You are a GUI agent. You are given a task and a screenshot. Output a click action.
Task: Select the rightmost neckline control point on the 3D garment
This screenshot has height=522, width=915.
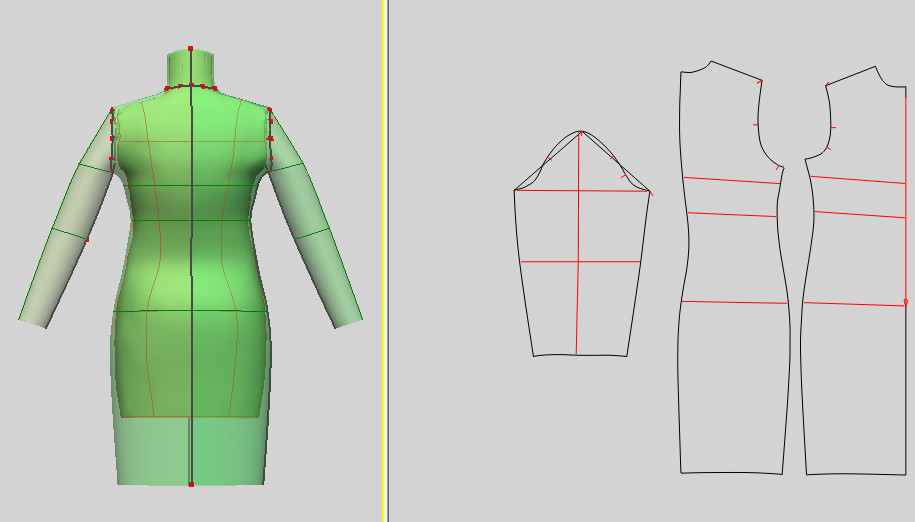[x=215, y=89]
